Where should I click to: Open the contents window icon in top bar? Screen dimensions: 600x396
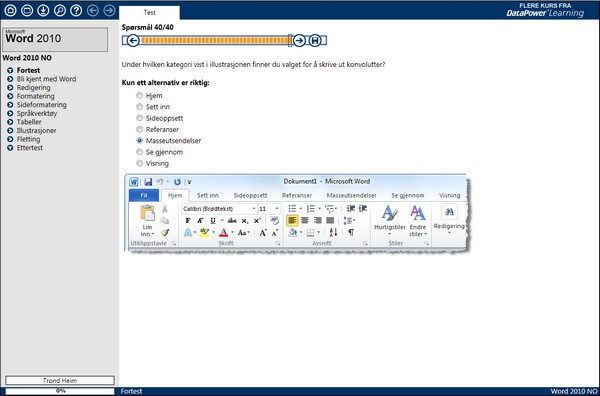coord(27,10)
